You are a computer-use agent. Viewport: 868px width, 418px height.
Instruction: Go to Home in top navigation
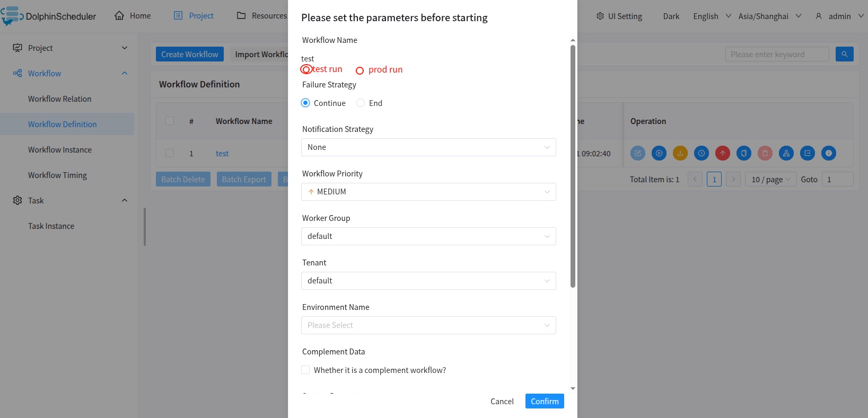click(x=133, y=16)
